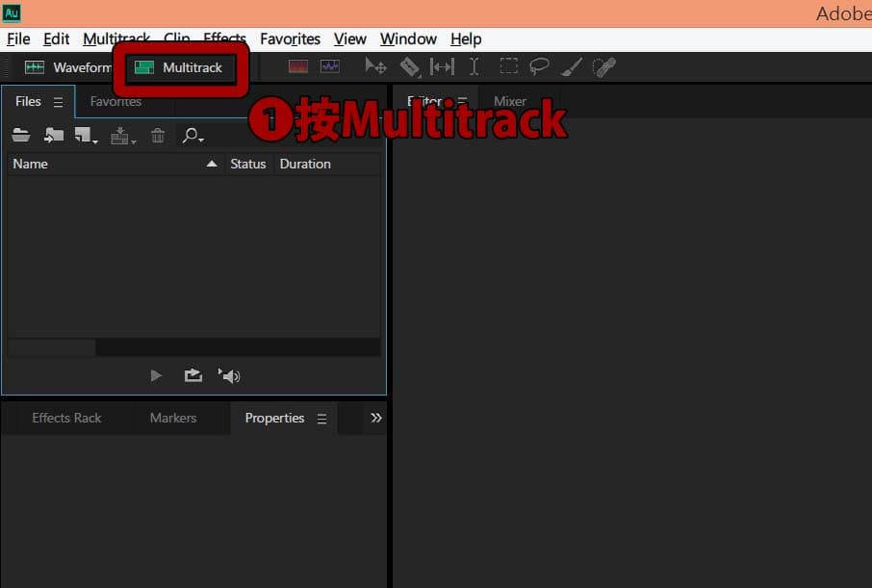Screen dimensions: 872x588
Task: Select the Properties tab
Action: click(x=274, y=418)
